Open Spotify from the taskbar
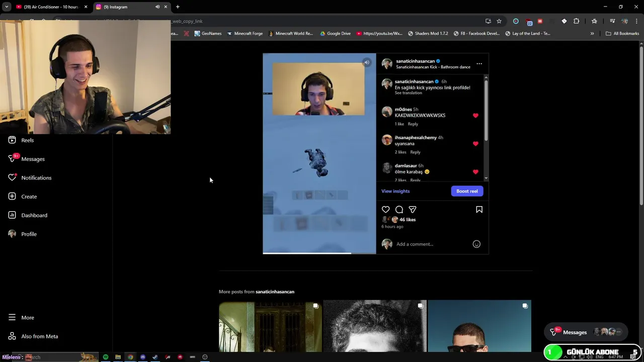Screen dimensions: 644x362 point(106,357)
